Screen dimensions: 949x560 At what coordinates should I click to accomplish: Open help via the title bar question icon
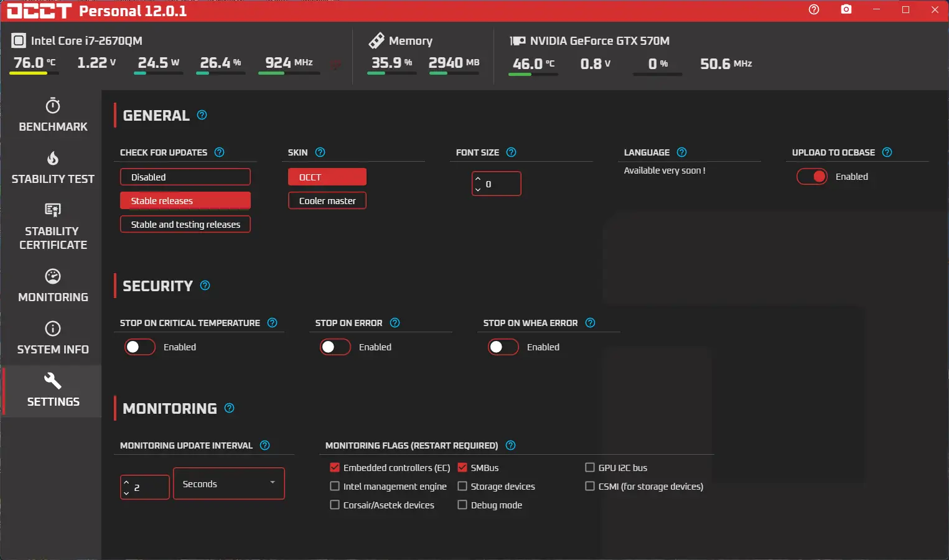point(814,9)
